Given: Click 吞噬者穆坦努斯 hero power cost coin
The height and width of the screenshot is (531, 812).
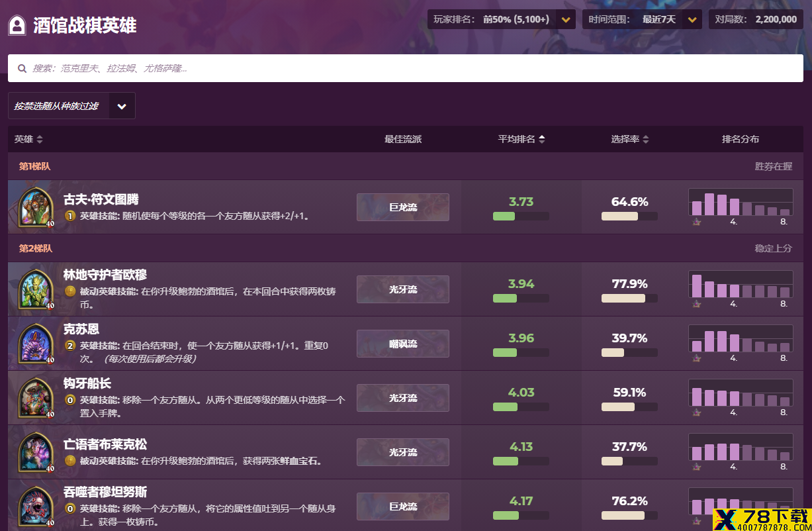Looking at the screenshot, I should coord(69,508).
